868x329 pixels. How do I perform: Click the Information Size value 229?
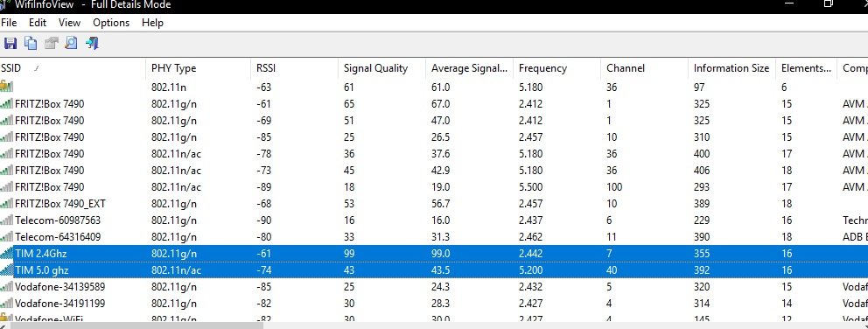(702, 220)
